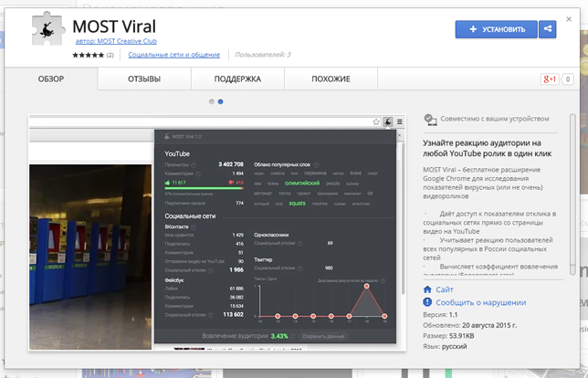
Task: Open the ПОХОЖИЕ tab
Action: click(x=331, y=79)
